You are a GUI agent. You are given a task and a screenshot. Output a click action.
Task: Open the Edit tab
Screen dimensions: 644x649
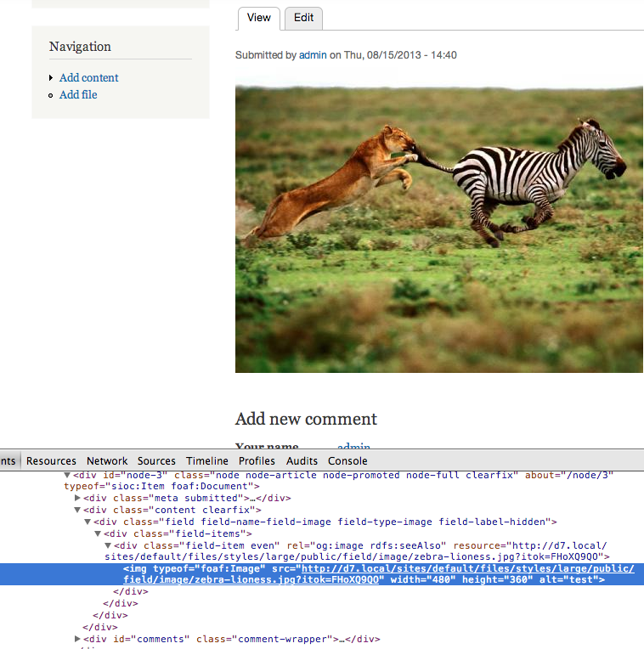[x=303, y=18]
